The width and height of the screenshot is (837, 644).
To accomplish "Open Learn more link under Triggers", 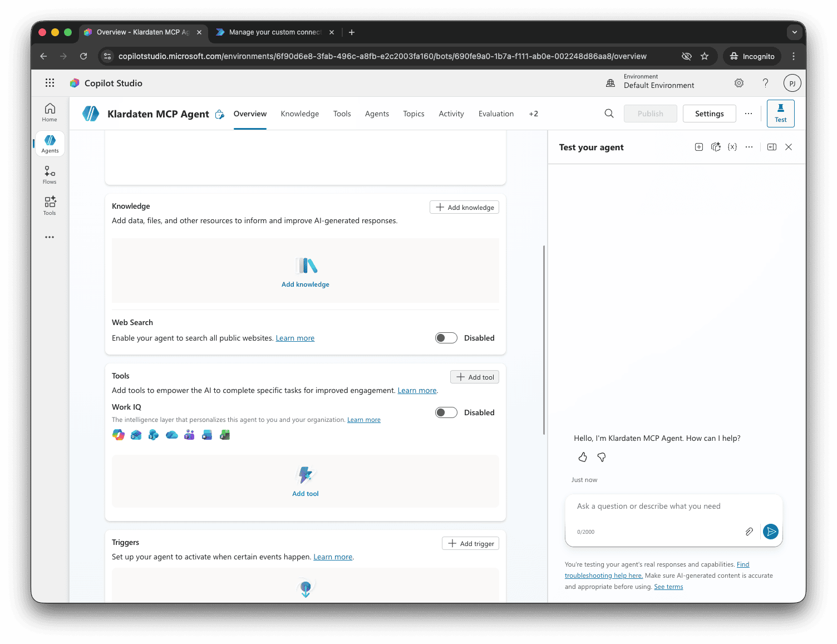I will coord(333,557).
